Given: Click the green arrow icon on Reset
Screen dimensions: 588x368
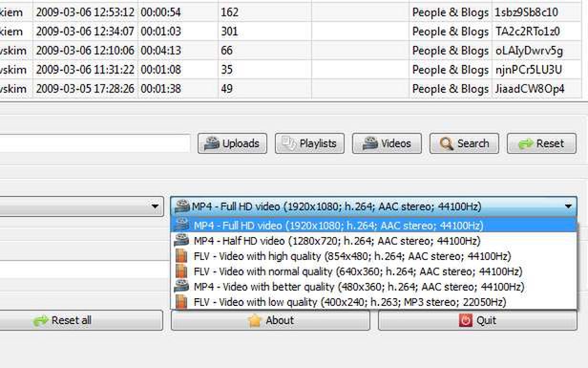Looking at the screenshot, I should point(526,143).
